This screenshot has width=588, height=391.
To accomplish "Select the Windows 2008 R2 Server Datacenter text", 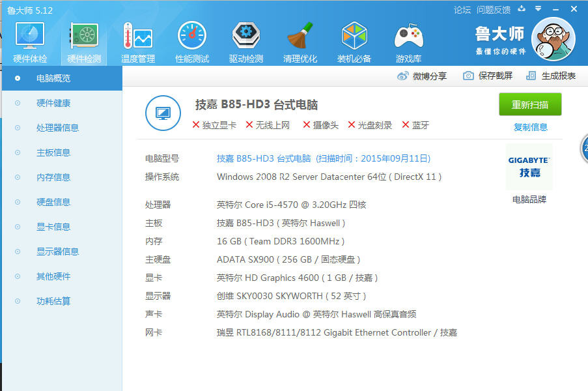I will pyautogui.click(x=329, y=177).
